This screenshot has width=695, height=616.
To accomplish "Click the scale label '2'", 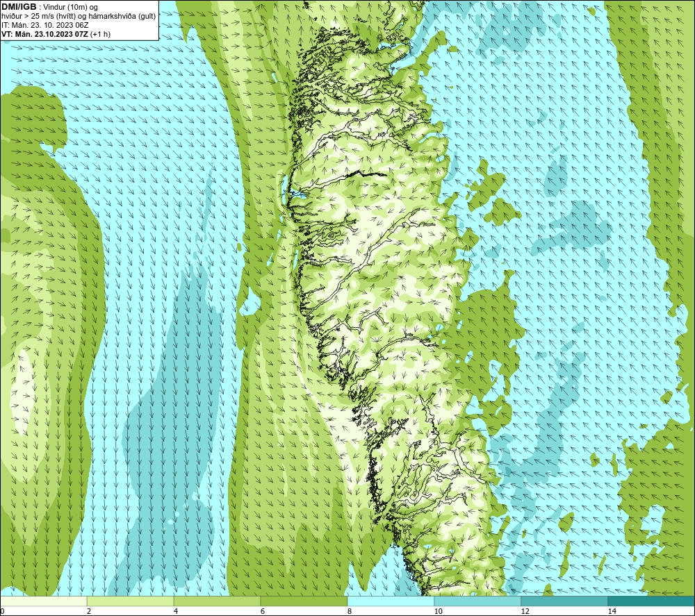I will tap(89, 611).
